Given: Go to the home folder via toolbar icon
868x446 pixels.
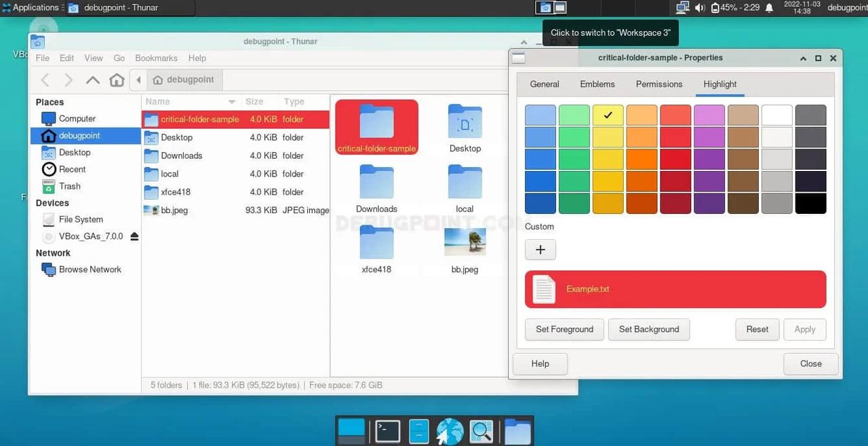Looking at the screenshot, I should pos(117,80).
